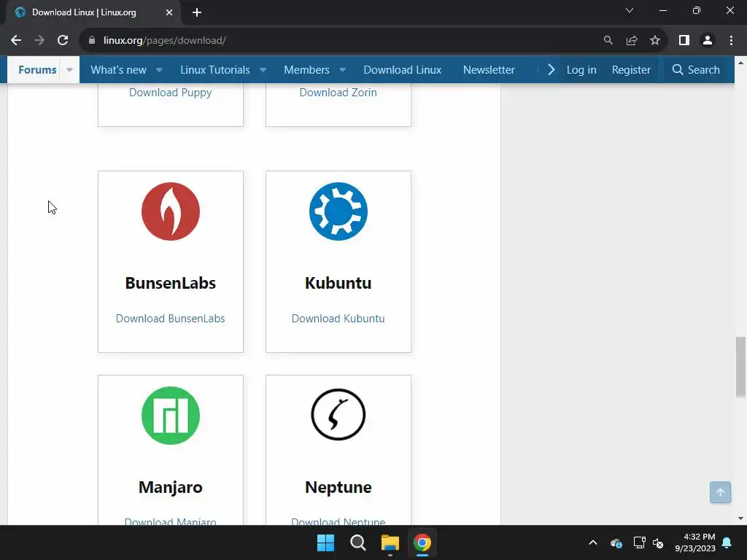Show more navigation items with right chevron
This screenshot has height=560, width=747.
point(551,70)
